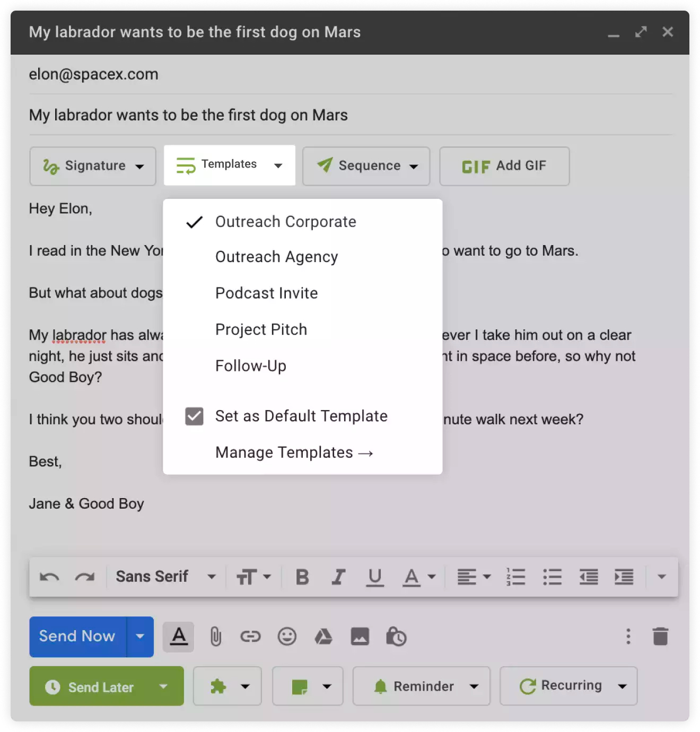Toggle the formatting options button
The height and width of the screenshot is (732, 700).
[179, 636]
